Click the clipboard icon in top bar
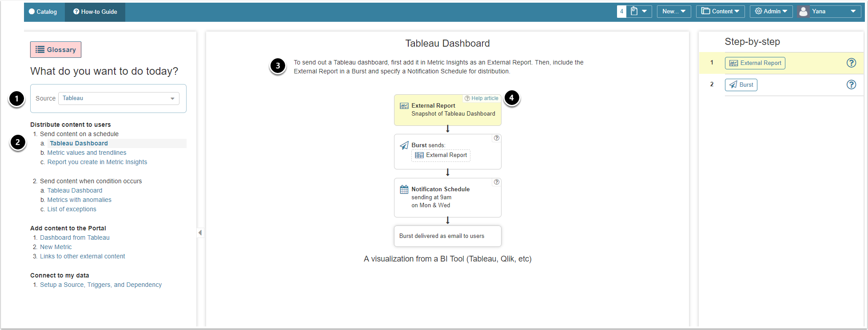The width and height of the screenshot is (868, 330). point(634,11)
